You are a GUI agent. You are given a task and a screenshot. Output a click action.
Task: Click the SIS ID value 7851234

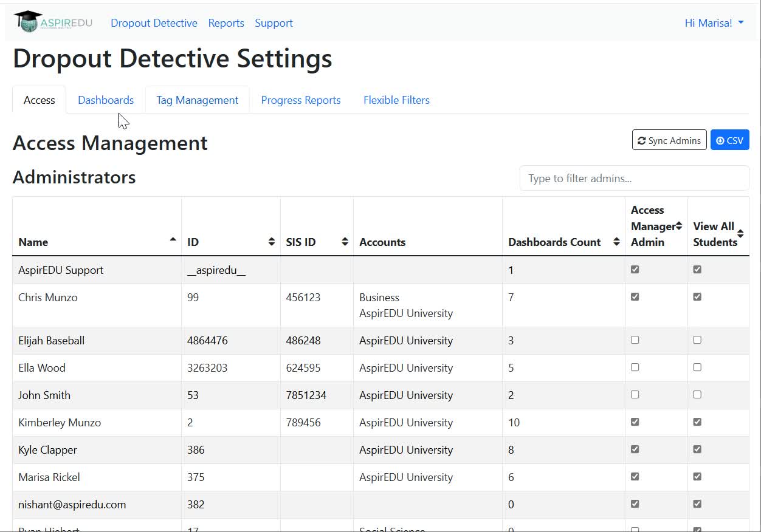pyautogui.click(x=306, y=395)
